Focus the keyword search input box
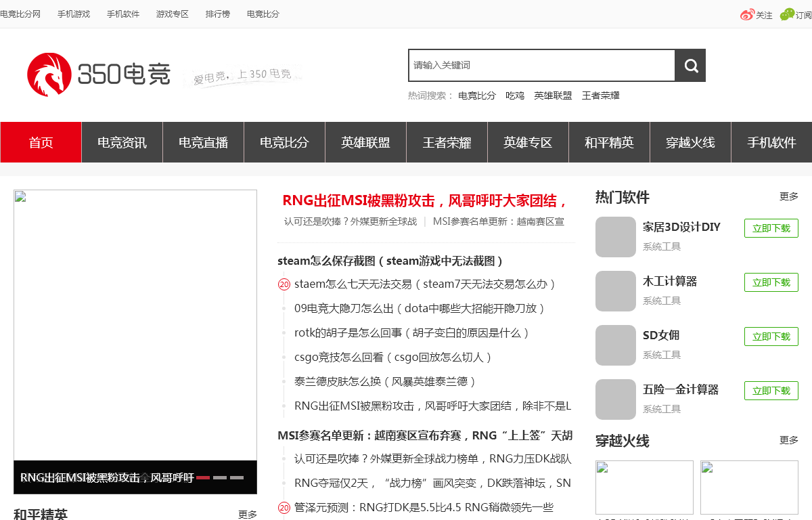The height and width of the screenshot is (520, 812). click(541, 65)
